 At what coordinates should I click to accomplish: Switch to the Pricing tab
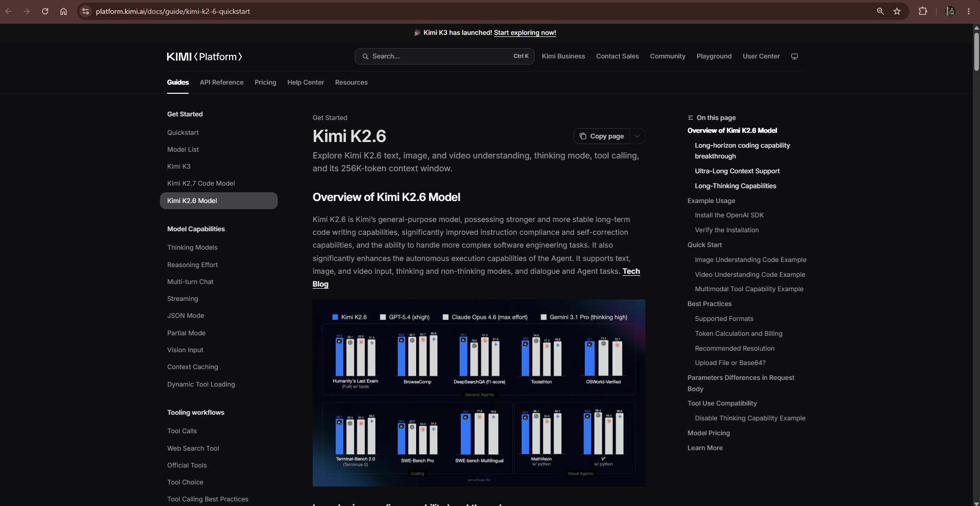pos(266,83)
